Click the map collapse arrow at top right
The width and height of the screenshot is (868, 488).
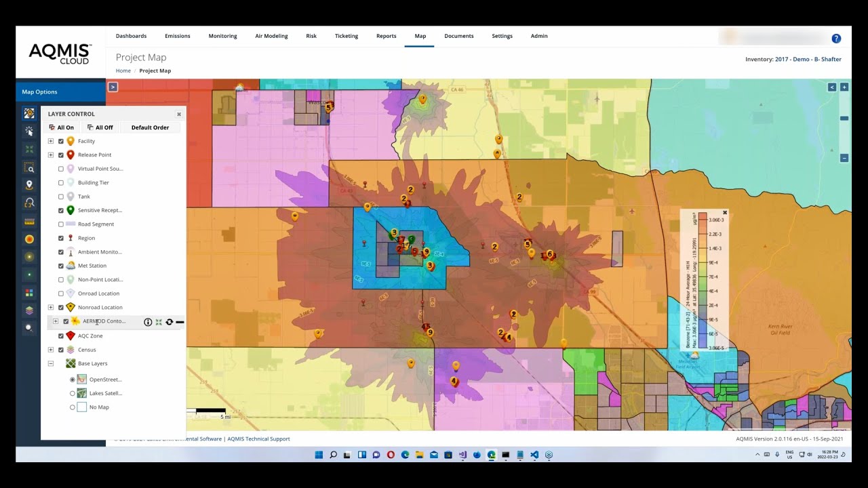832,87
